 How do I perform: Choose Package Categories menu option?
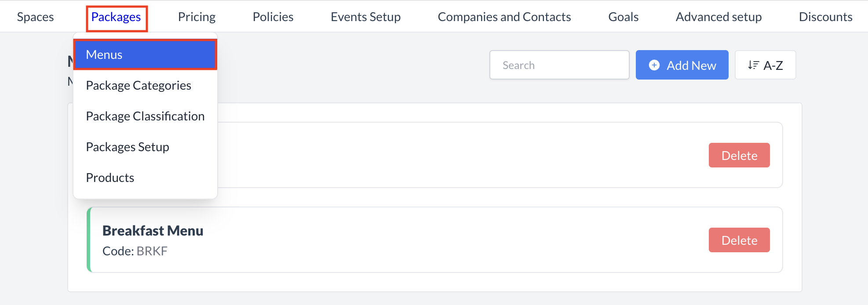(x=139, y=85)
